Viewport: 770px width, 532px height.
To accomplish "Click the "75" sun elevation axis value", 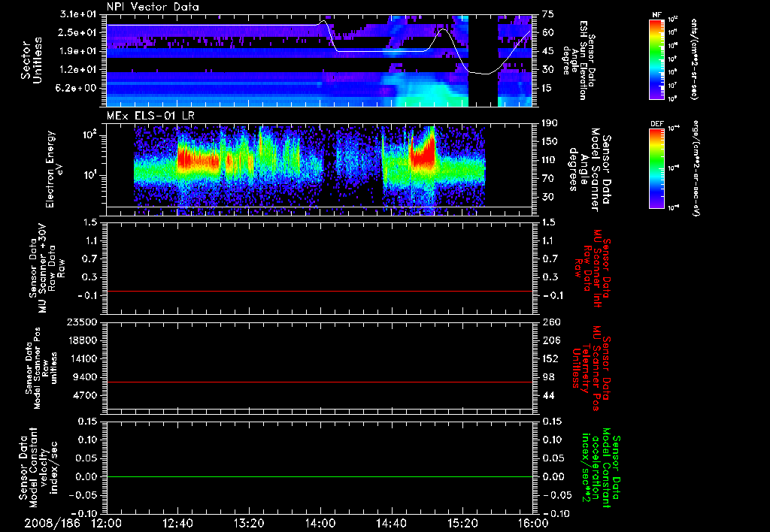I will 547,14.
